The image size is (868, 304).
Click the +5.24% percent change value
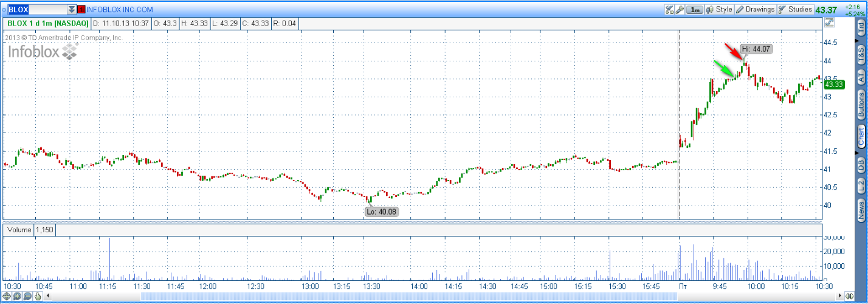click(855, 13)
